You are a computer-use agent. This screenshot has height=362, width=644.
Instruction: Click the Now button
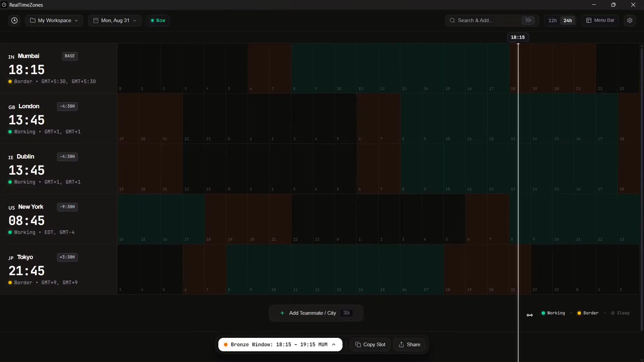pyautogui.click(x=158, y=20)
